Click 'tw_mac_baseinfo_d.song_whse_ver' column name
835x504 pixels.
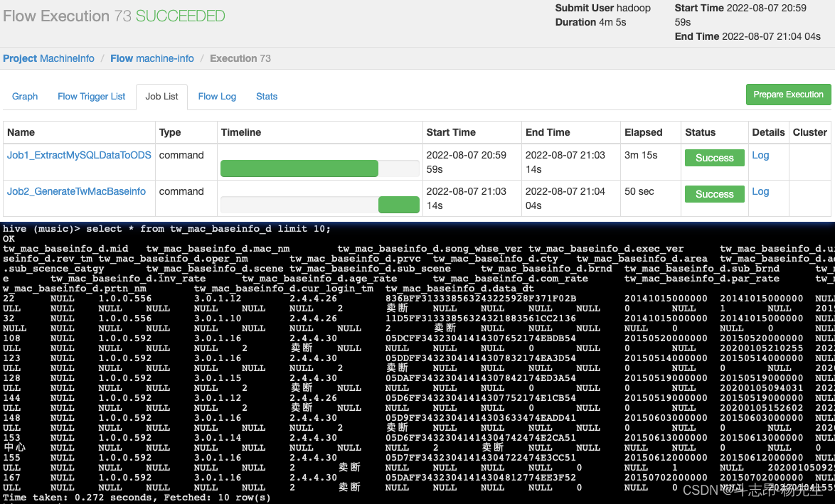coord(430,249)
